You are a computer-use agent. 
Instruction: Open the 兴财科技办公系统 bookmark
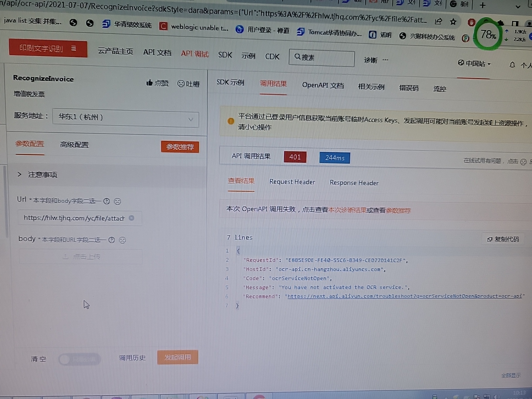tap(427, 37)
